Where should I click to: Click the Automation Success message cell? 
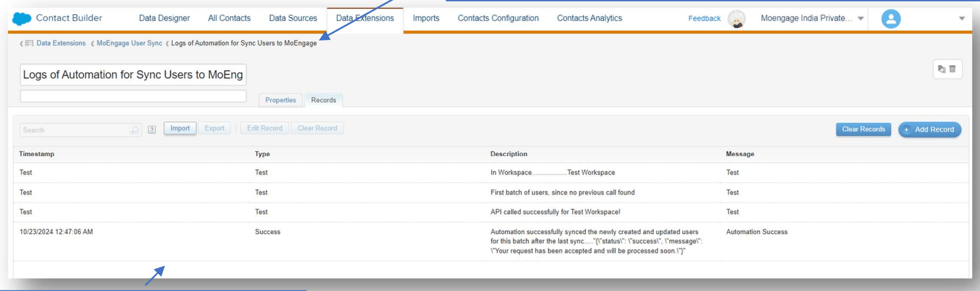757,231
